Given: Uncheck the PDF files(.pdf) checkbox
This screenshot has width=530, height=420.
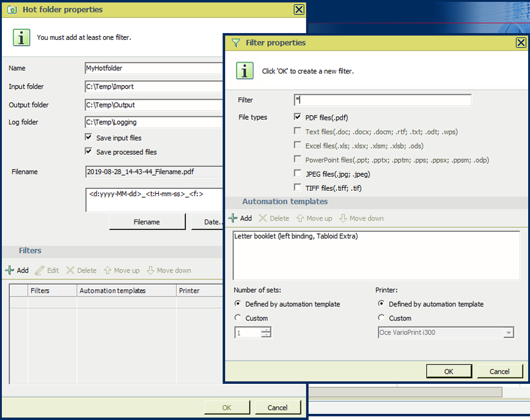Looking at the screenshot, I should pyautogui.click(x=298, y=117).
